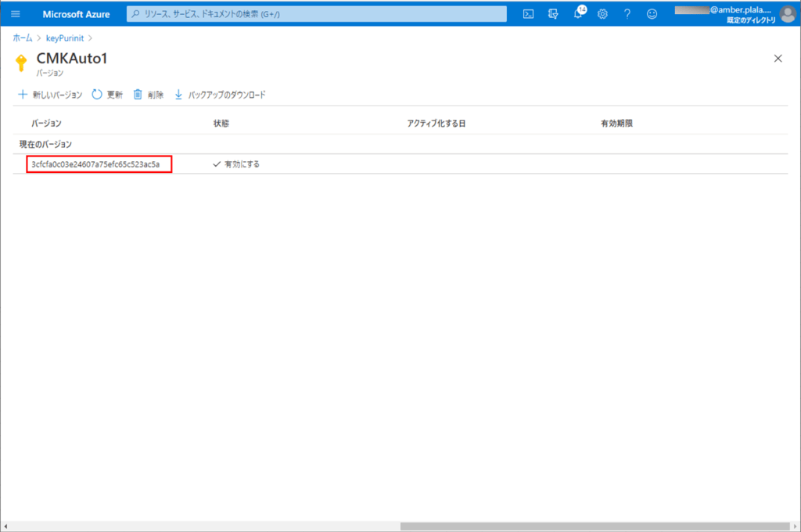801x532 pixels.
Task: Open the help question mark
Action: (x=627, y=14)
